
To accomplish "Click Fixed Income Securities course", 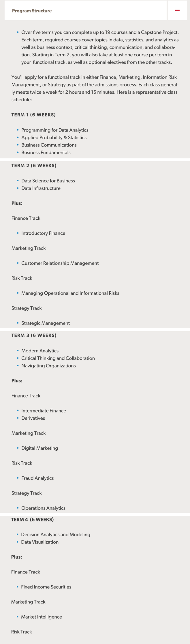I will 46,587.
